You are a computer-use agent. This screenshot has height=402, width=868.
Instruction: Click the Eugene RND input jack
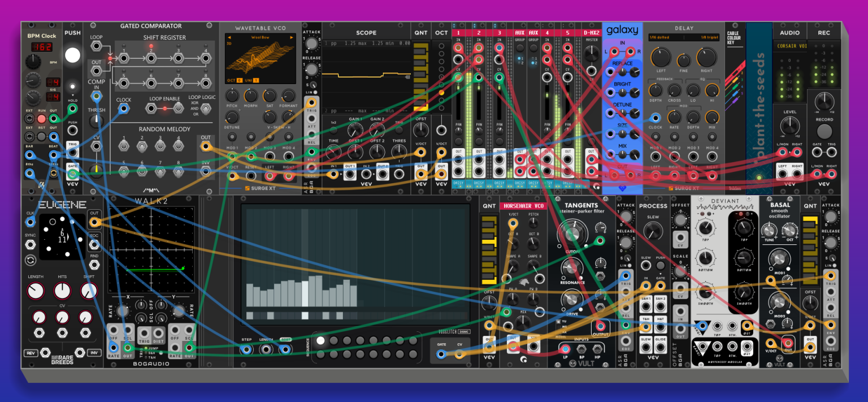94,265
